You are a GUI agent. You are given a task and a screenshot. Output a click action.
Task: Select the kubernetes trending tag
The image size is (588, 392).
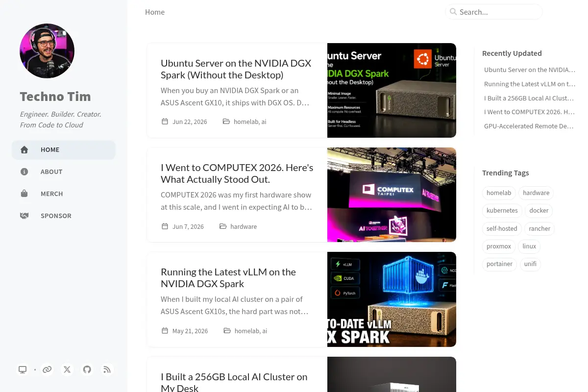[502, 211]
